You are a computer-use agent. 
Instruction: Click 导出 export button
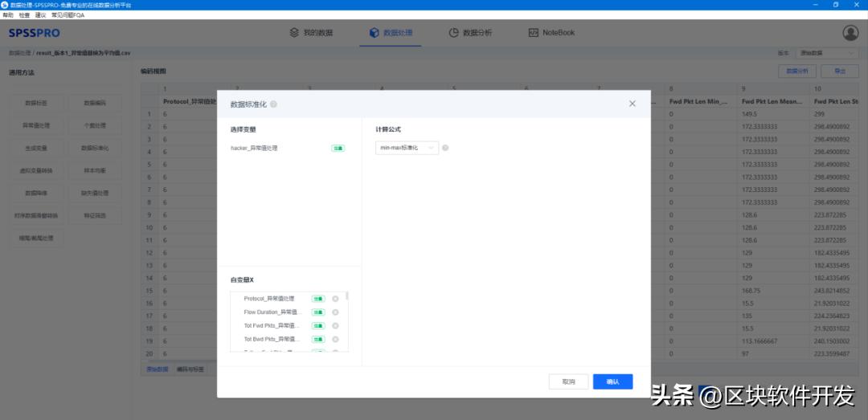840,71
